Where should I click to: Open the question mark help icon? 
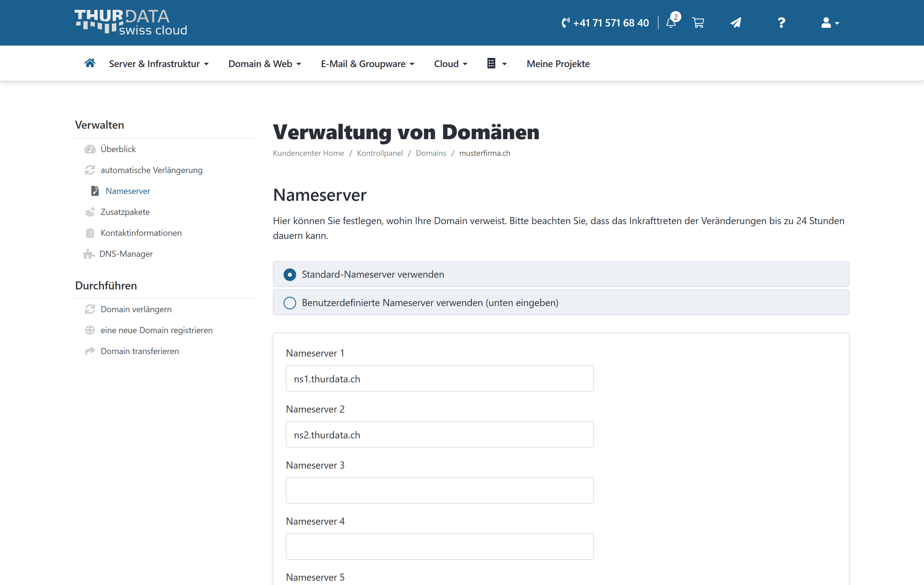[x=781, y=23]
